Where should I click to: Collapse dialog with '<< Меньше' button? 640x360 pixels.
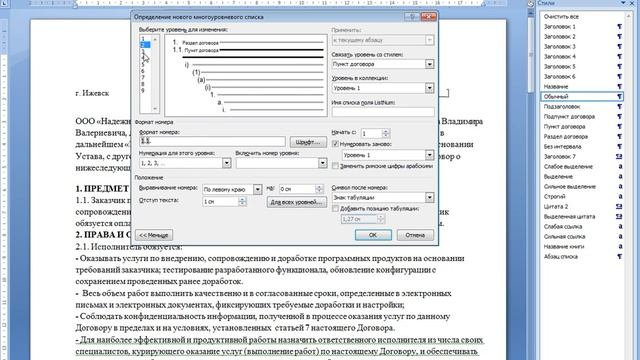(x=154, y=235)
